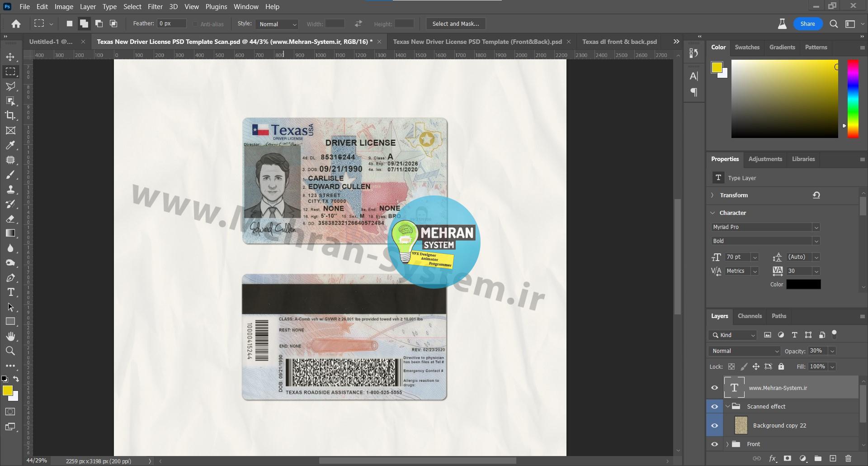
Task: Open the 70 pt font size dropdown
Action: [x=755, y=257]
